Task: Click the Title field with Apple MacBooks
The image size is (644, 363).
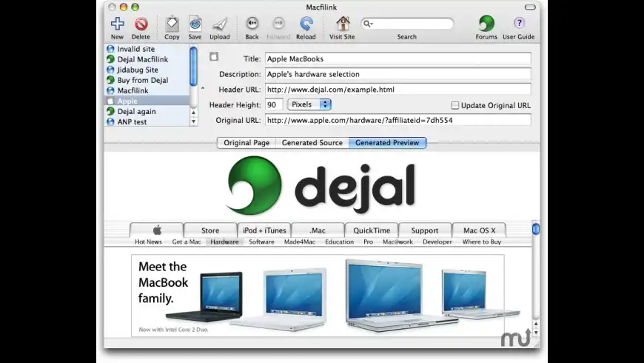Action: click(x=398, y=59)
